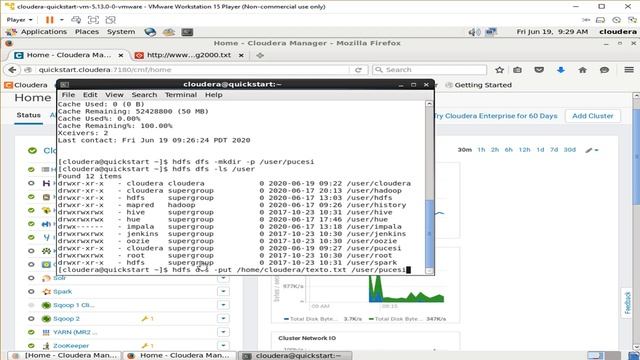Open the terminal File menu
The image size is (640, 360).
[68, 95]
